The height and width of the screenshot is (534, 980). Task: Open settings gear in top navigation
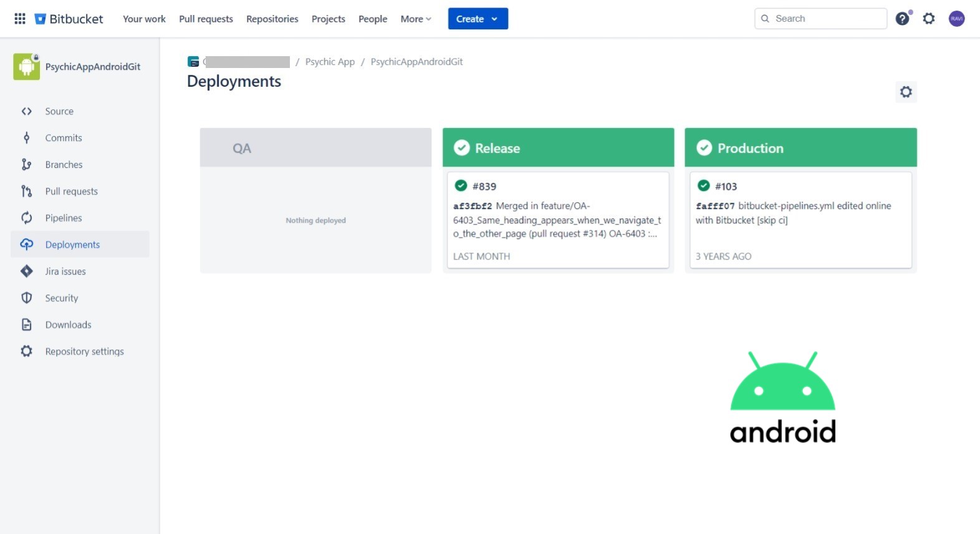pyautogui.click(x=929, y=19)
